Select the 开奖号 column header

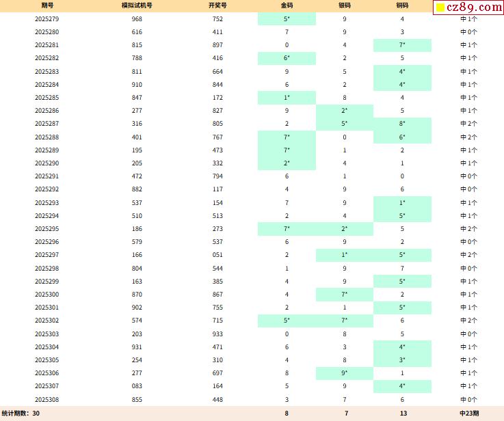217,5
